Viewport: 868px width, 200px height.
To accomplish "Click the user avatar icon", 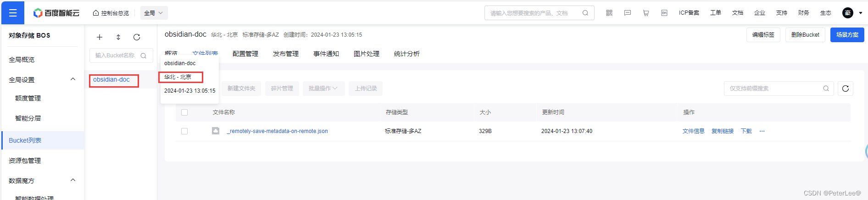I will coord(848,13).
